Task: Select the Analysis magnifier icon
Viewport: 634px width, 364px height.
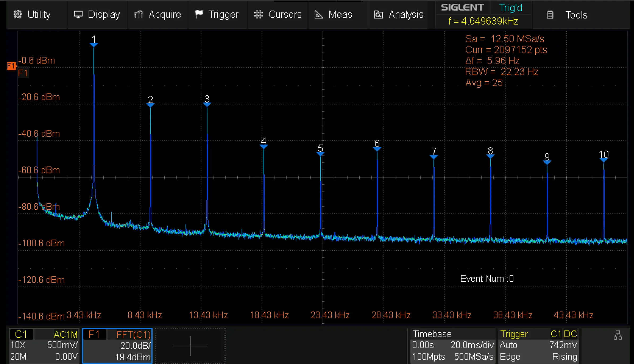Action: pos(378,15)
